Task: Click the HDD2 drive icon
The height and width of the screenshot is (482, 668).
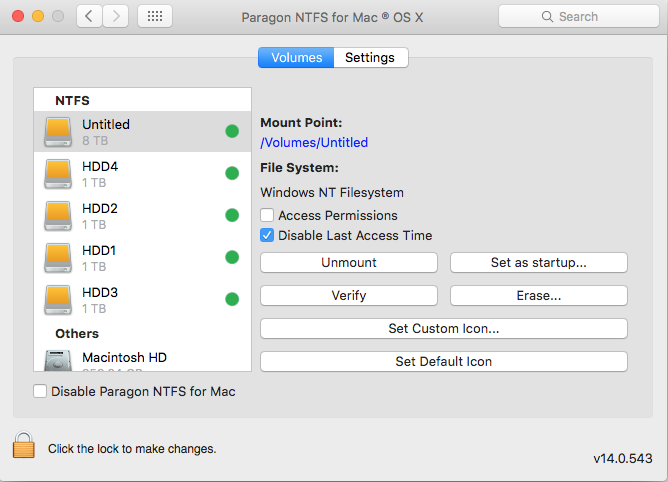Action: click(58, 216)
